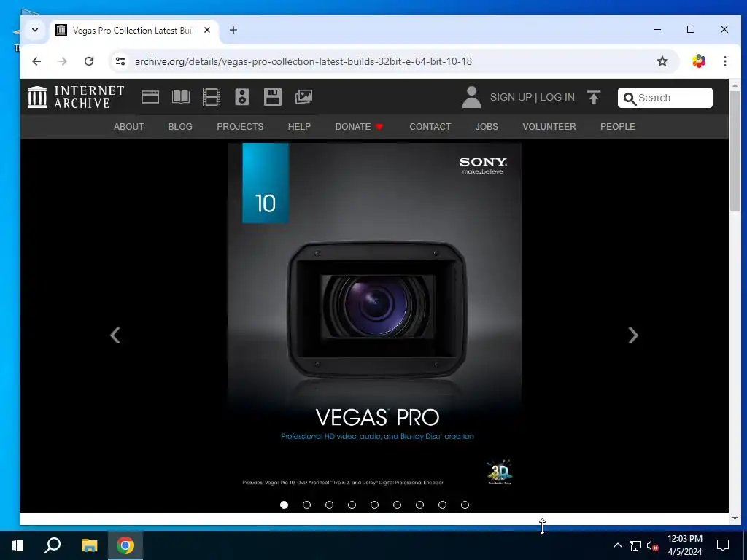Click the Search input field
This screenshot has height=560, width=747.
665,98
